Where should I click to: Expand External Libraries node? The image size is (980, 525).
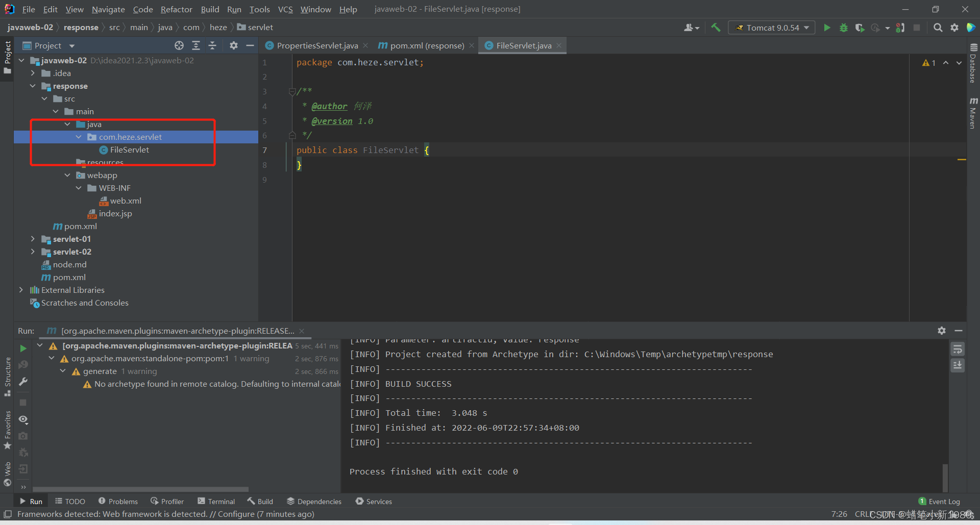pos(21,290)
